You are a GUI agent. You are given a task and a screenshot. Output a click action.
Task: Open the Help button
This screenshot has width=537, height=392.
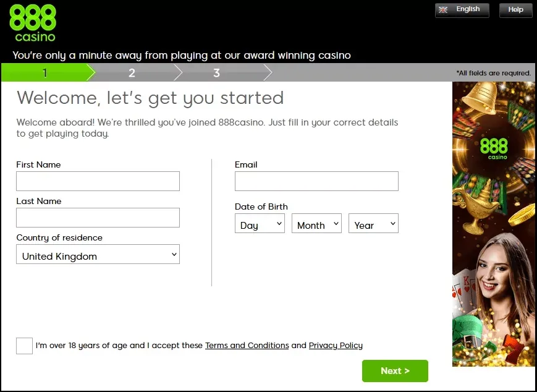(x=515, y=10)
